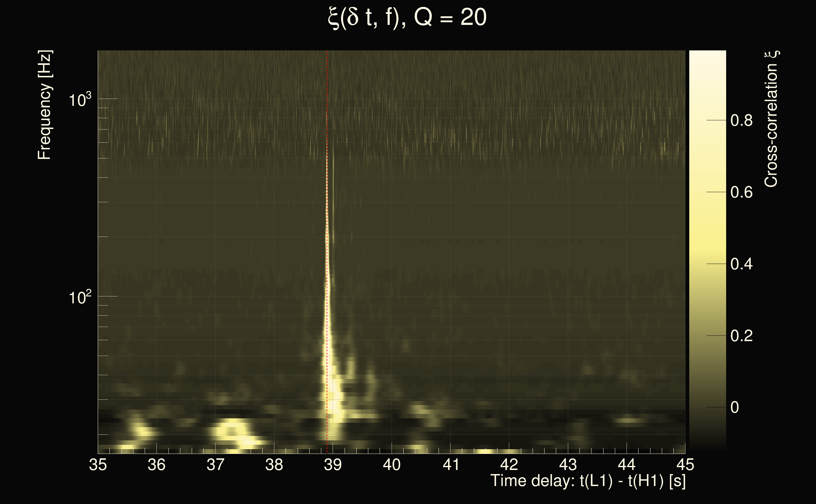The image size is (816, 504).
Task: Click the Cross-correlation ξ colorbar label
Action: coord(771,119)
